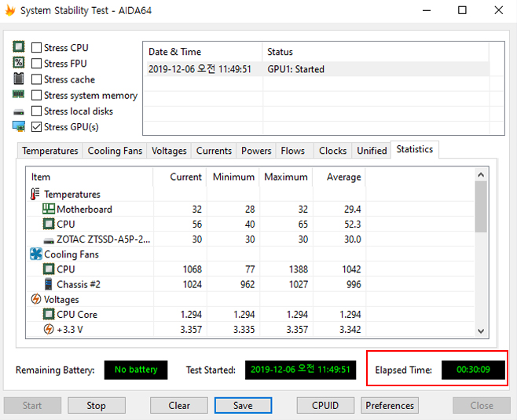
Task: Click the ZOTAC SSD drive icon
Action: pos(49,241)
